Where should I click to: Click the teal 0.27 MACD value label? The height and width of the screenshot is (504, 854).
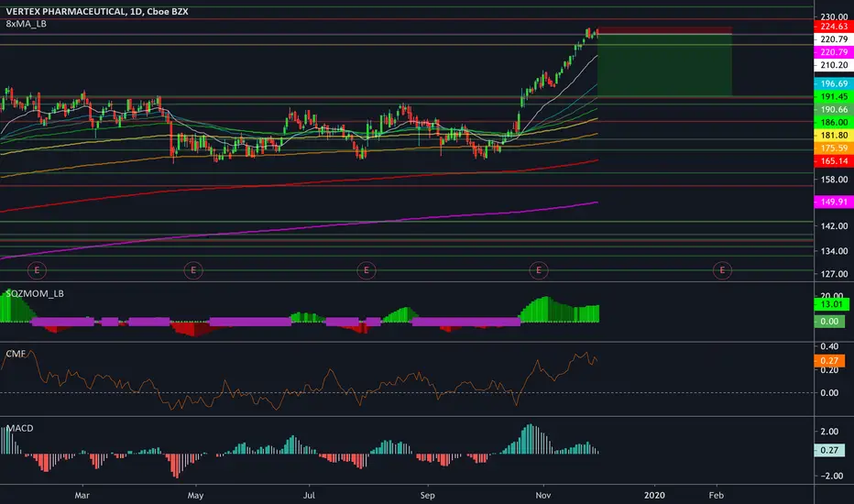click(x=829, y=450)
